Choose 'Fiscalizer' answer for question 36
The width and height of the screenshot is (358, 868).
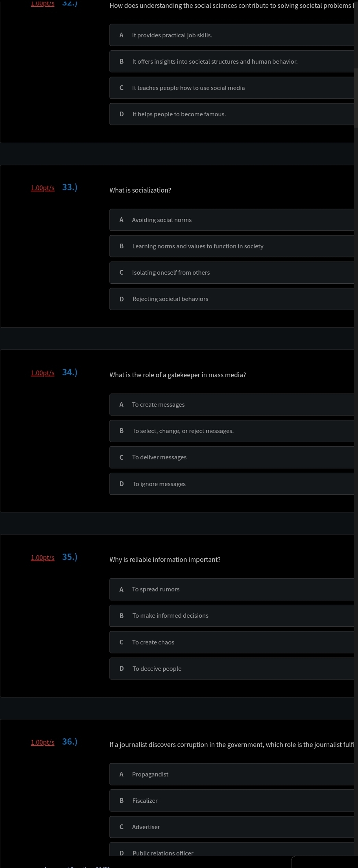[232, 800]
